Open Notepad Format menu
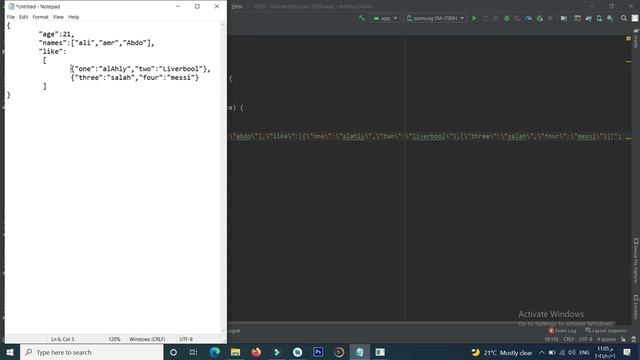This screenshot has height=360, width=640. 40,17
